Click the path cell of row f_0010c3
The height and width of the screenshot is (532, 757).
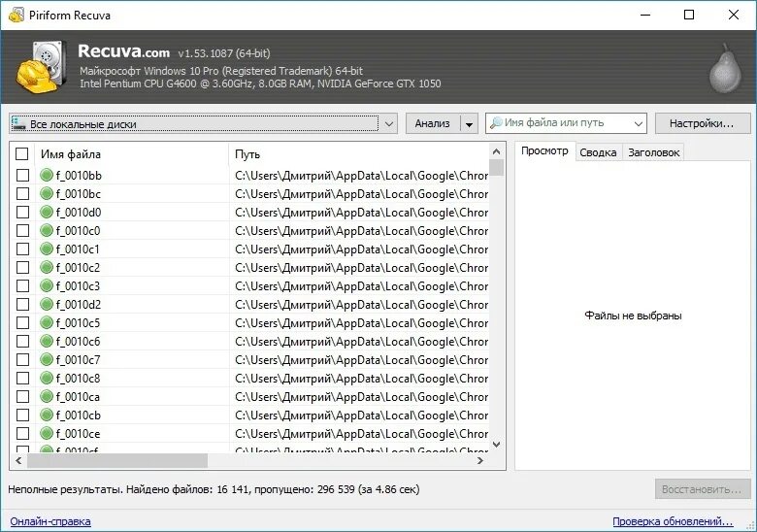coord(361,285)
